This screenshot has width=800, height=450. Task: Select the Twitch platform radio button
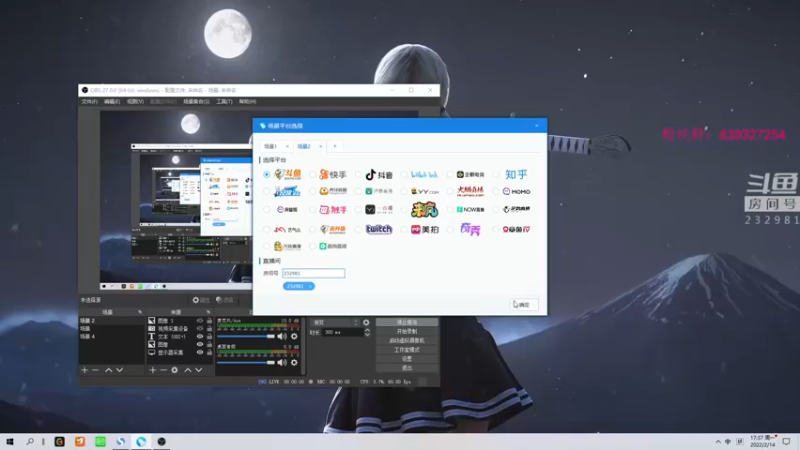pyautogui.click(x=358, y=230)
